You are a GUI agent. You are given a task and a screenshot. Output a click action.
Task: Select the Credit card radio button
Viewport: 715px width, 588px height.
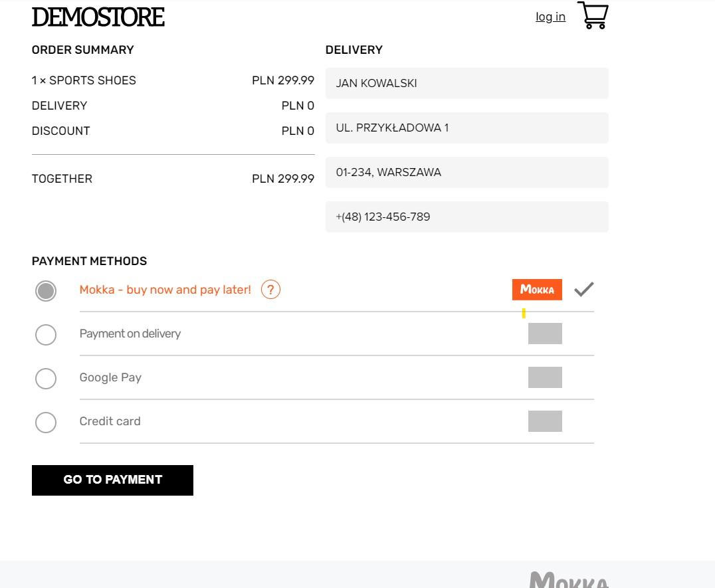coord(46,423)
